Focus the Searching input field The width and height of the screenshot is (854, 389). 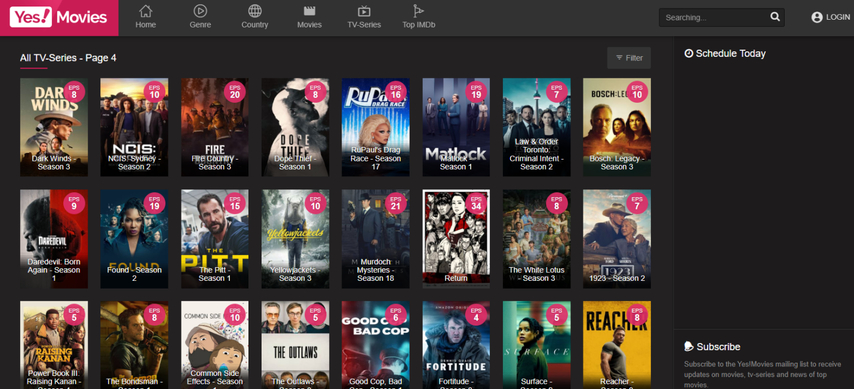[x=722, y=17]
